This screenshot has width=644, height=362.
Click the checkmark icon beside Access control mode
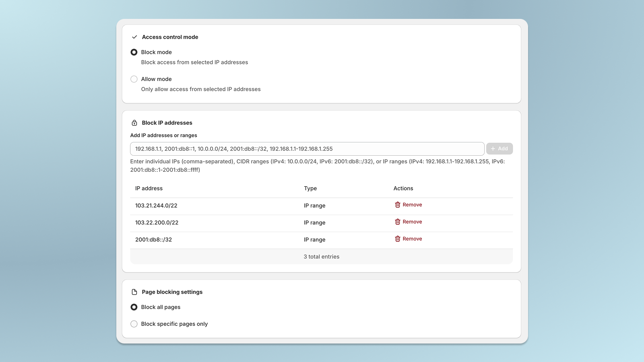tap(134, 37)
